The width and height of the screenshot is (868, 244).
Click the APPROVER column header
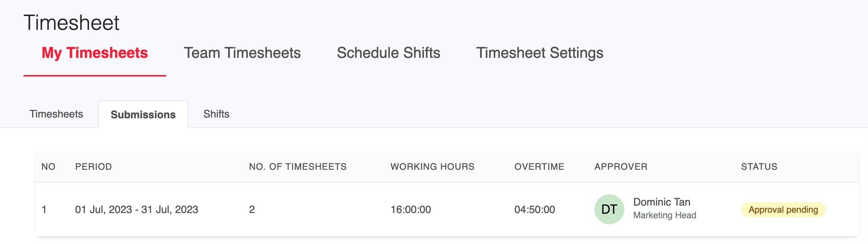click(x=621, y=167)
